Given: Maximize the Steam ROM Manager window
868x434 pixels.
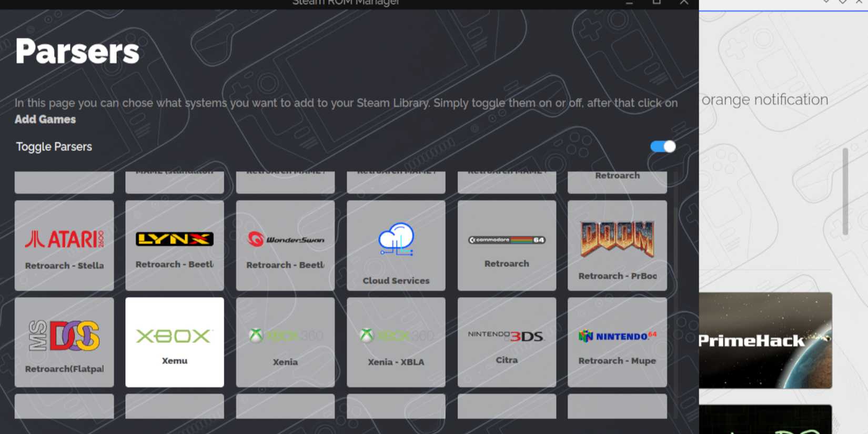Looking at the screenshot, I should coord(657,3).
